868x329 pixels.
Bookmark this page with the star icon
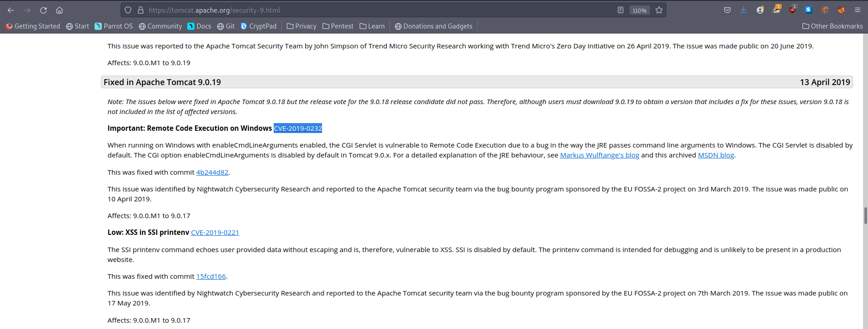(x=659, y=10)
